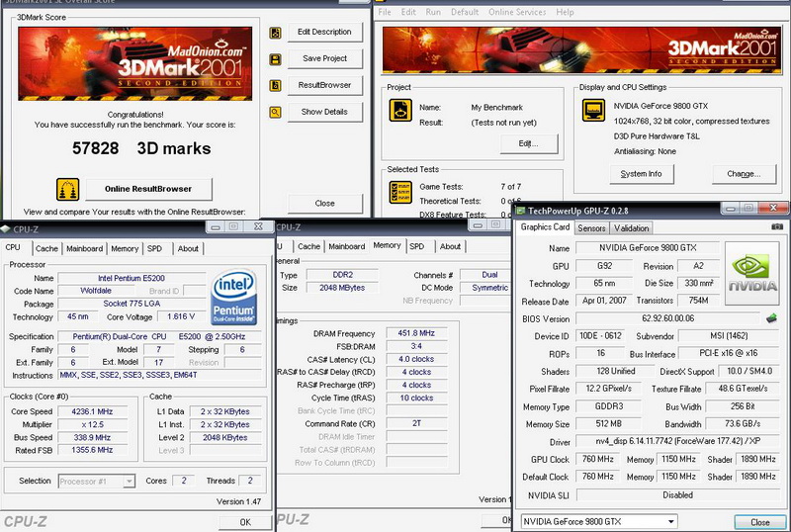This screenshot has height=532, width=791.
Task: Click the Selected Tests checklist icon
Action: [400, 193]
